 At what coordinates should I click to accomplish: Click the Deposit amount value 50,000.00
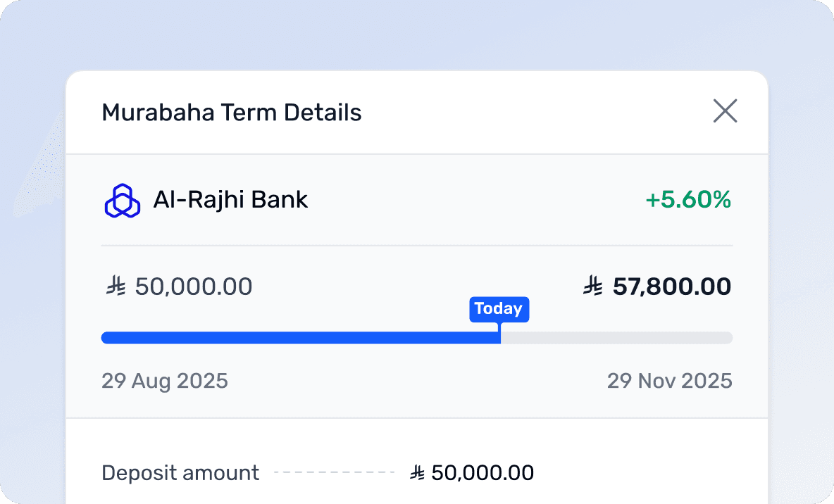pyautogui.click(x=483, y=473)
